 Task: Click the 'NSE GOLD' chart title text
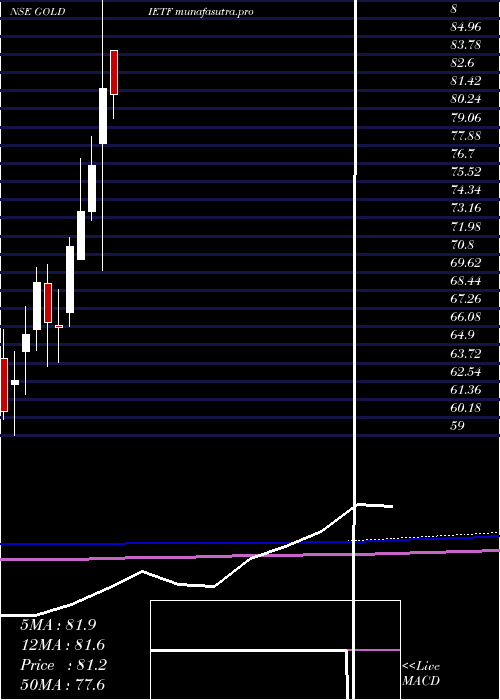(x=38, y=12)
